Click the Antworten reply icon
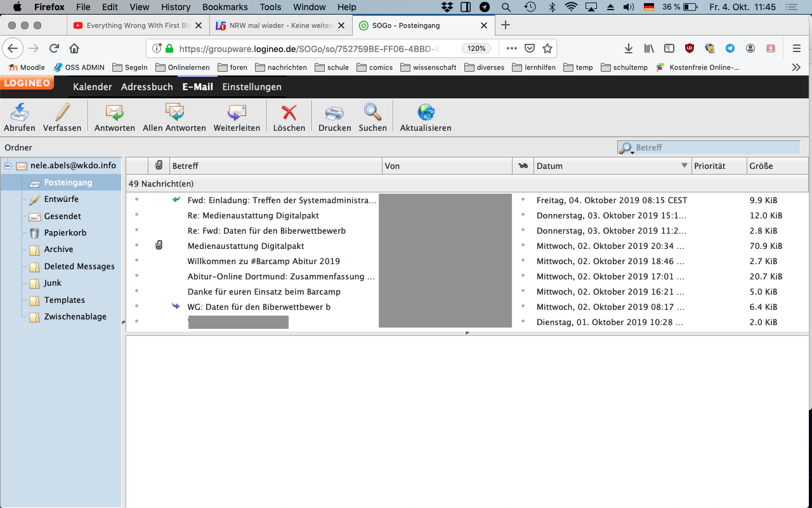Viewport: 812px width, 508px height. point(115,113)
